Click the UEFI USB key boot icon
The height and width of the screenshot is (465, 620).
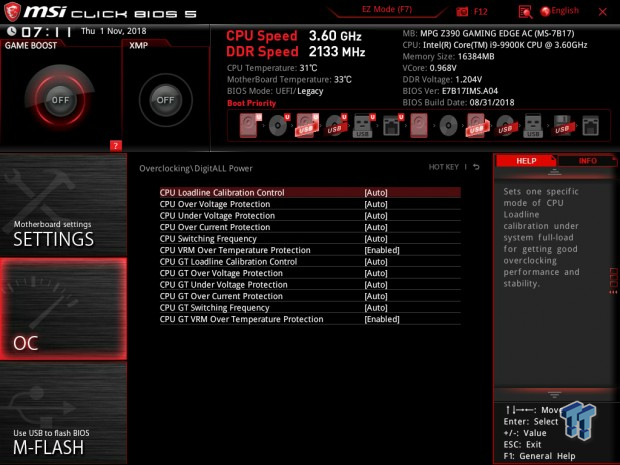coord(364,125)
